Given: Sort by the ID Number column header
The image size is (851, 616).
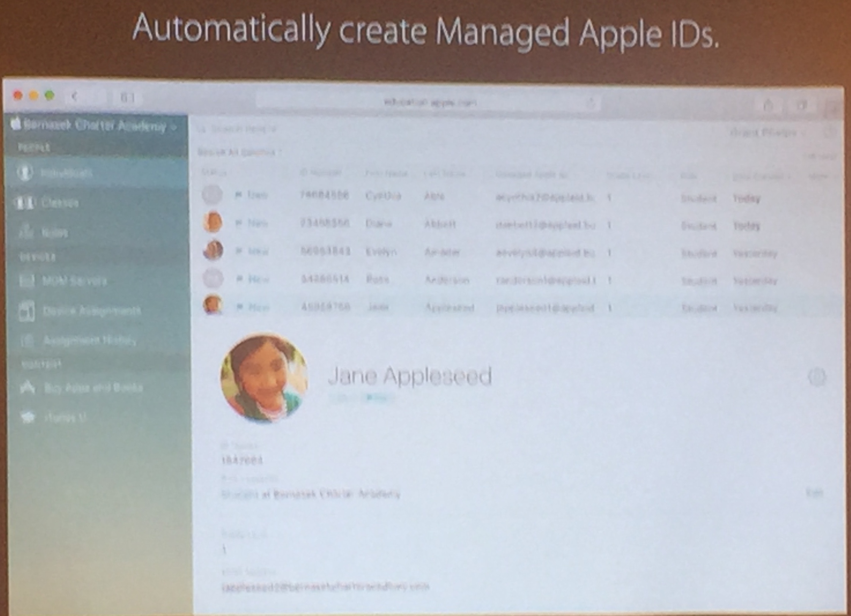Looking at the screenshot, I should tap(321, 173).
